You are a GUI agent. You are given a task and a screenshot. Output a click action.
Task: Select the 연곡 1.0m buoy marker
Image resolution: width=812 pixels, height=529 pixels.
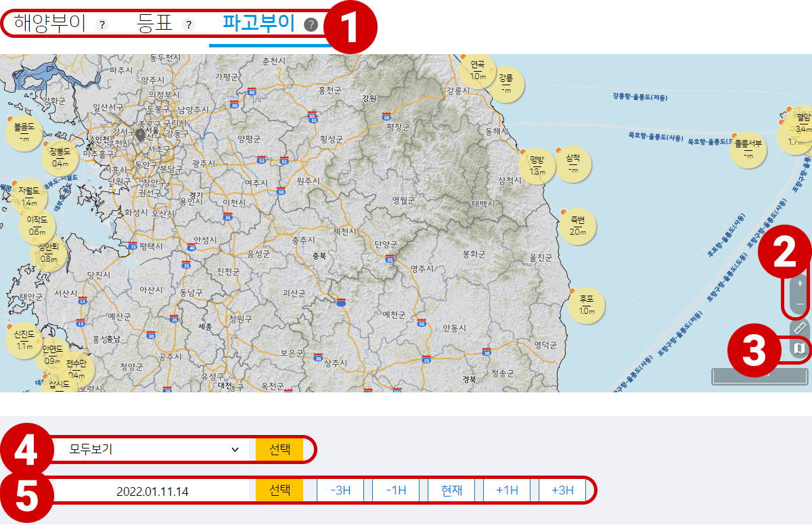pyautogui.click(x=478, y=70)
